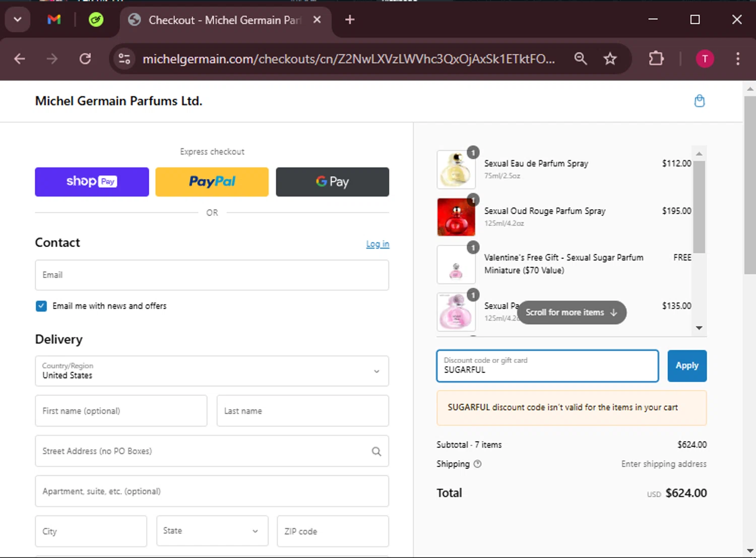Click Michel Germain Parfums Ltd. store name
This screenshot has height=558, width=756.
pos(118,101)
